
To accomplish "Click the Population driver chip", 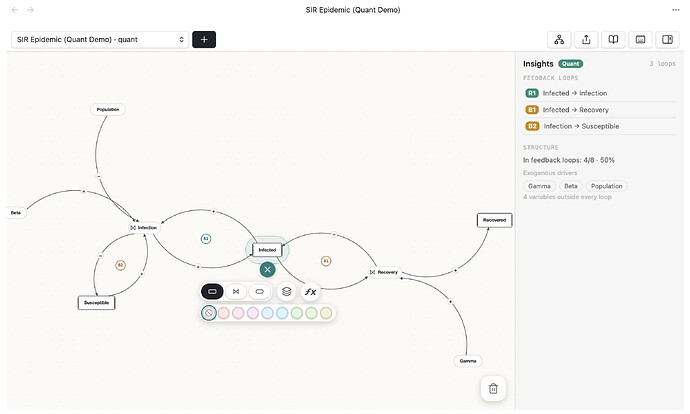I will 606,186.
